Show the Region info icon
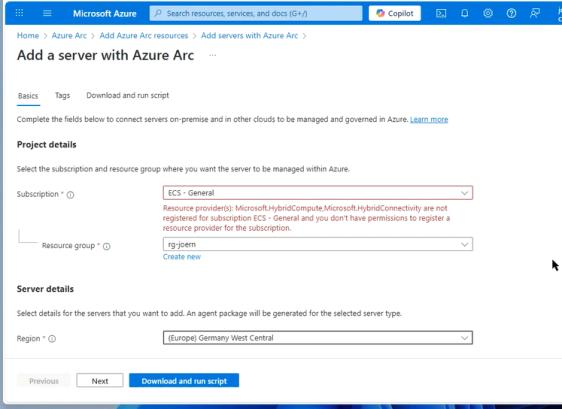This screenshot has height=409, width=562. pyautogui.click(x=52, y=339)
